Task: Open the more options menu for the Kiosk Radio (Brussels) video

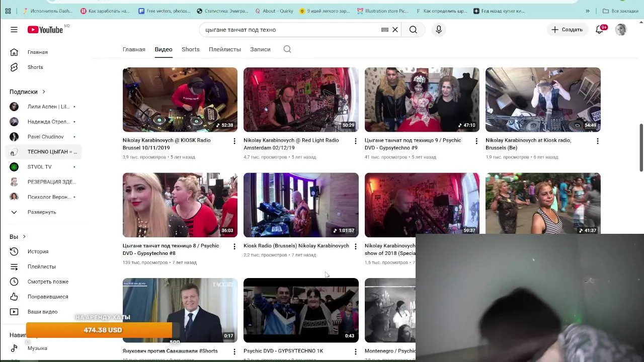Action: [355, 246]
